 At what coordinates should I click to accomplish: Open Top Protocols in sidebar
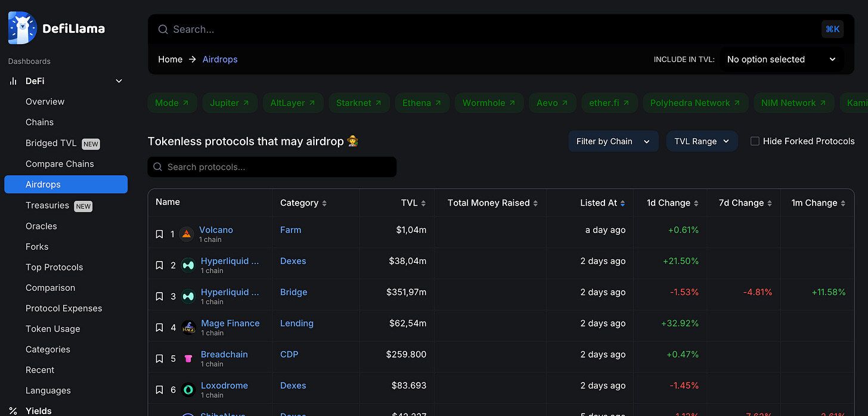tap(54, 268)
